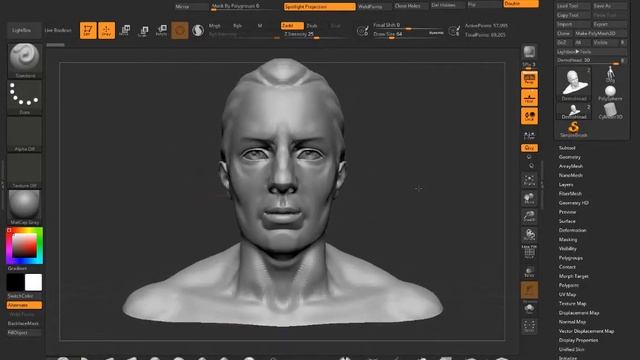This screenshot has width=640, height=360.
Task: Open the LightBox button
Action: coord(24,30)
